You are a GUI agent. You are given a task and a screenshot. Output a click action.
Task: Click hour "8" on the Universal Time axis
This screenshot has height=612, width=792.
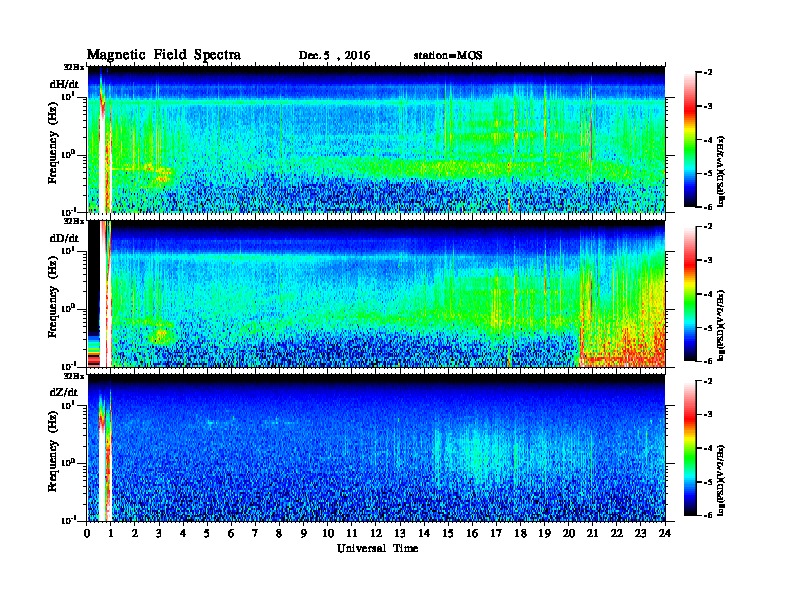(x=279, y=533)
